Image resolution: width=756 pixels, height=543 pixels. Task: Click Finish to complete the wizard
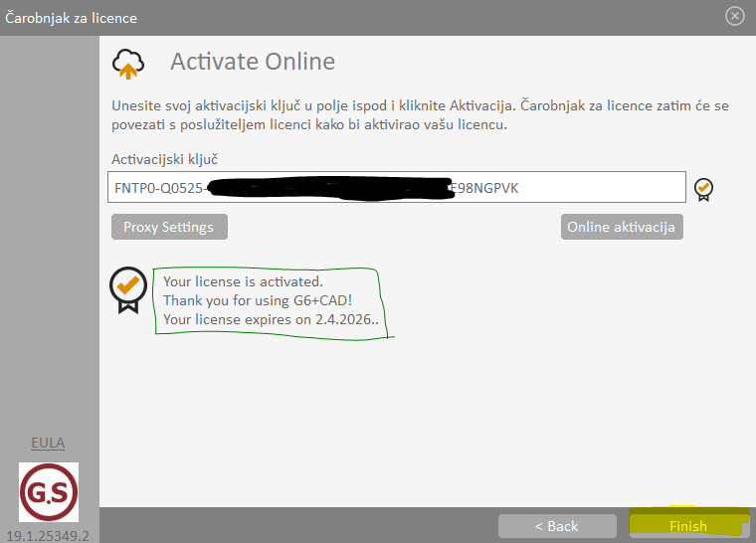point(687,526)
